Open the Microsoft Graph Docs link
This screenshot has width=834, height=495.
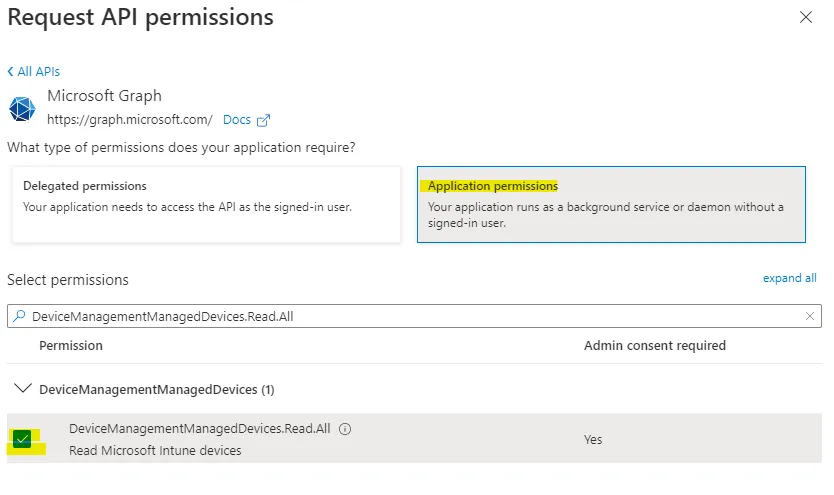coord(237,120)
